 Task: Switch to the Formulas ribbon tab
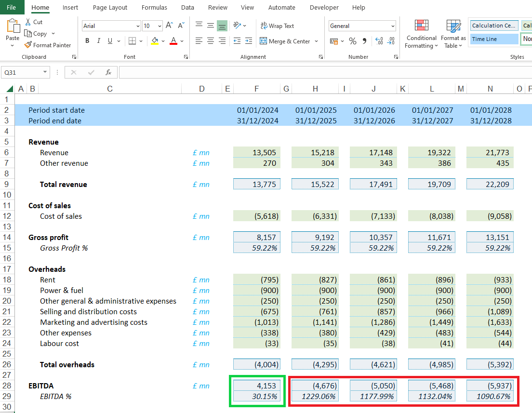tap(154, 8)
